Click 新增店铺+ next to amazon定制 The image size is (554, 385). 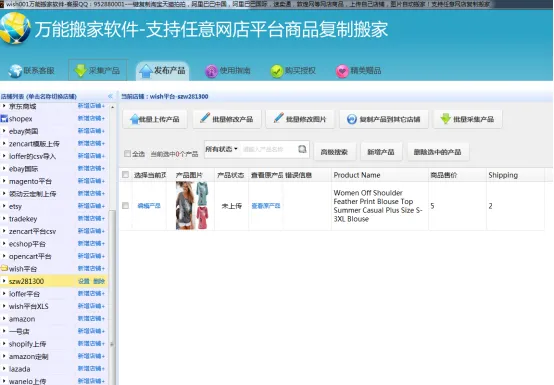click(x=91, y=356)
